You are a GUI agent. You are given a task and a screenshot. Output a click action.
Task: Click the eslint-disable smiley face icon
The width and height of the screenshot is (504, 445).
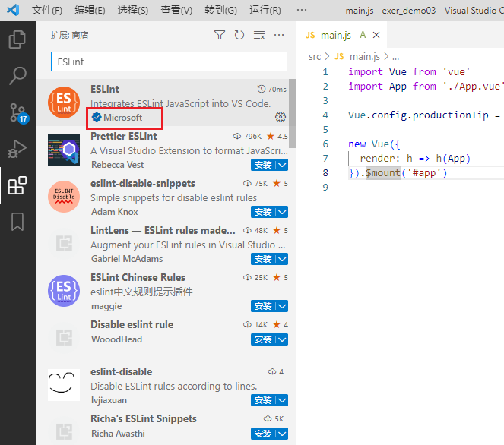pyautogui.click(x=64, y=385)
